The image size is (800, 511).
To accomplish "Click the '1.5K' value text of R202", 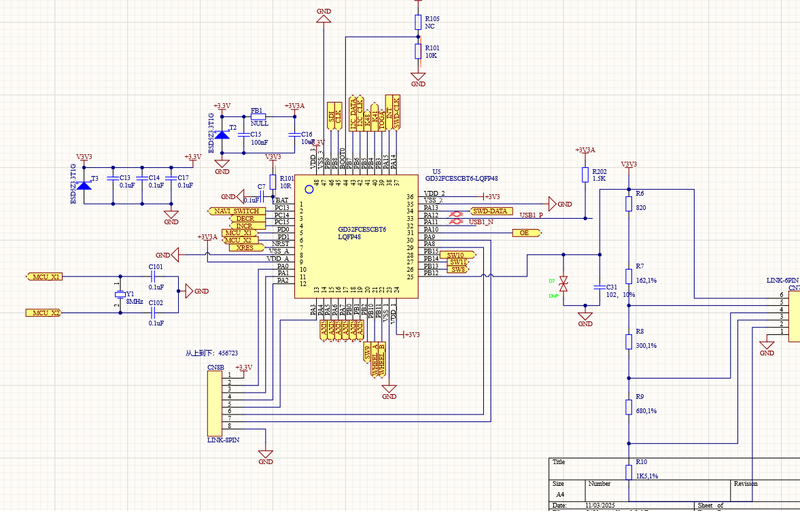I will [599, 179].
